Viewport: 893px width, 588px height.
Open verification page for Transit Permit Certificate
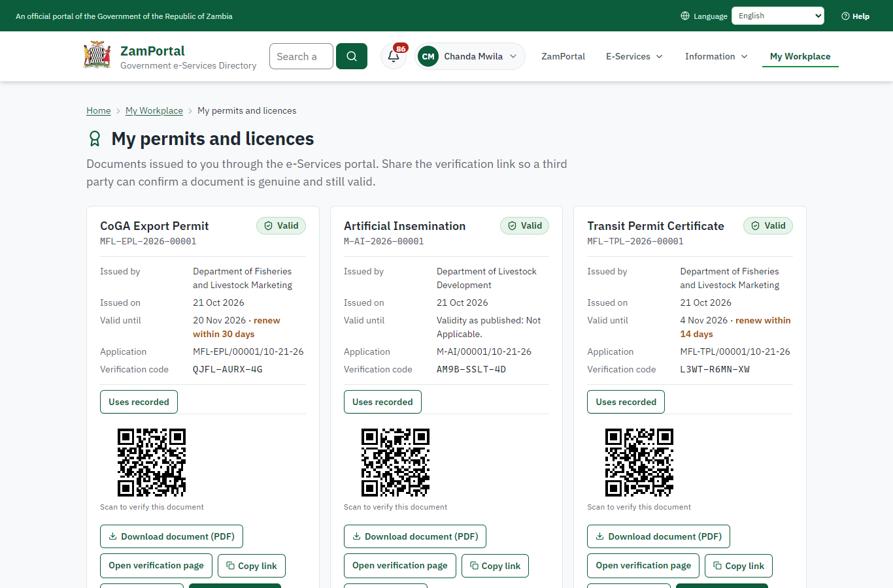(x=643, y=566)
